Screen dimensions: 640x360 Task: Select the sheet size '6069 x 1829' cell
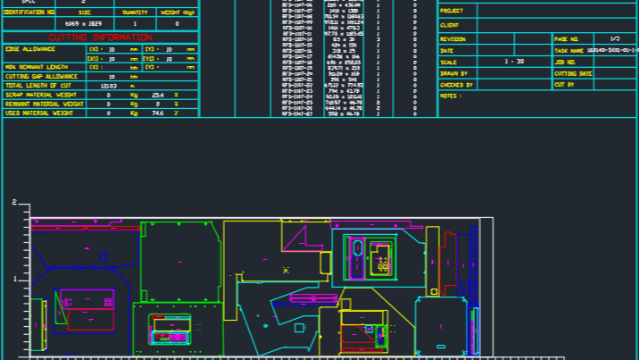tap(83, 24)
